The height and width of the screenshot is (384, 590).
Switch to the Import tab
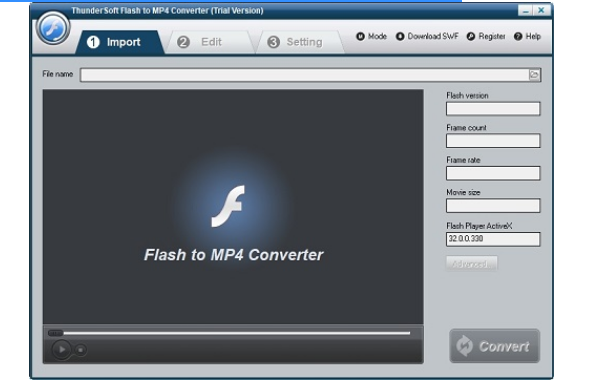tap(120, 42)
